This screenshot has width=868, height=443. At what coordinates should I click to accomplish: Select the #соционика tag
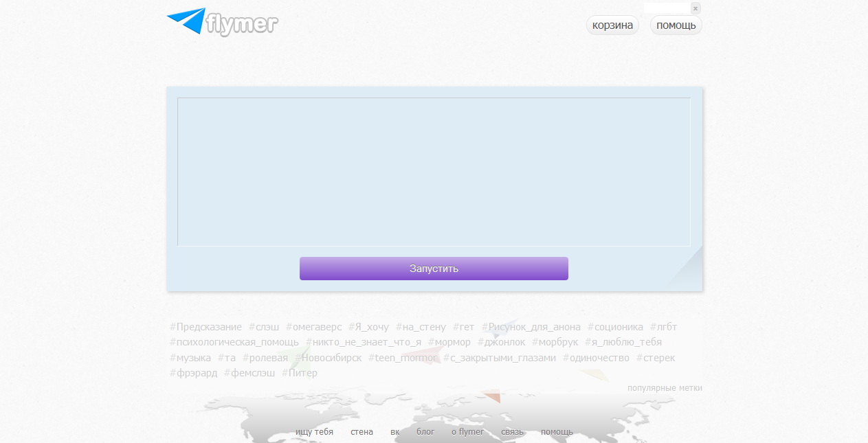point(615,327)
